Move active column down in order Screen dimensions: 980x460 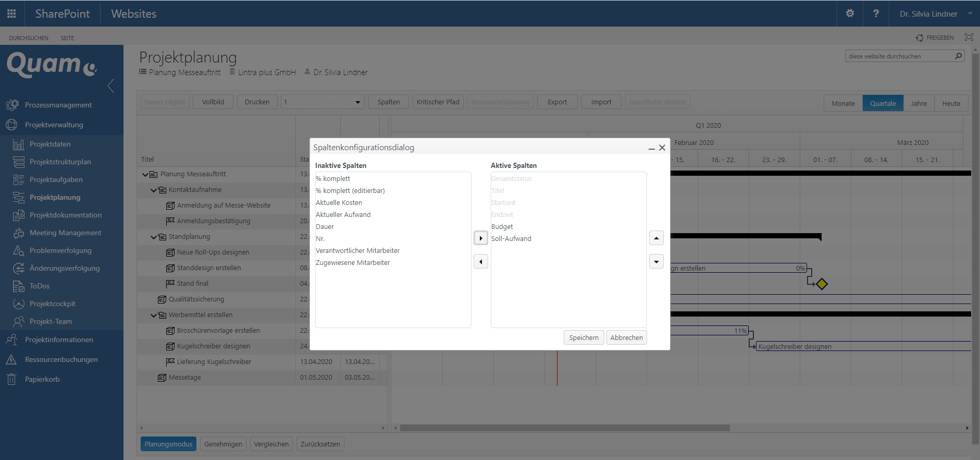pyautogui.click(x=656, y=261)
